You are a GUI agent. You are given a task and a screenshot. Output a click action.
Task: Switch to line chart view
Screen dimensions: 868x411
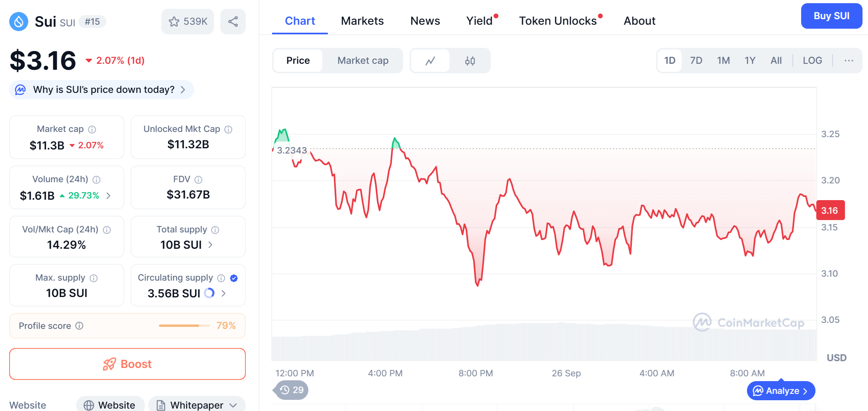click(x=430, y=61)
